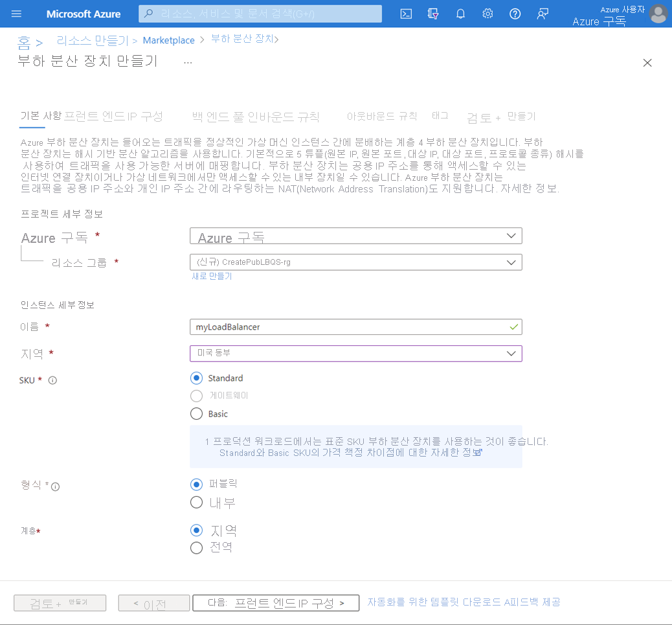The image size is (672, 625).
Task: Select the Basic SKU radio button
Action: pos(197,414)
